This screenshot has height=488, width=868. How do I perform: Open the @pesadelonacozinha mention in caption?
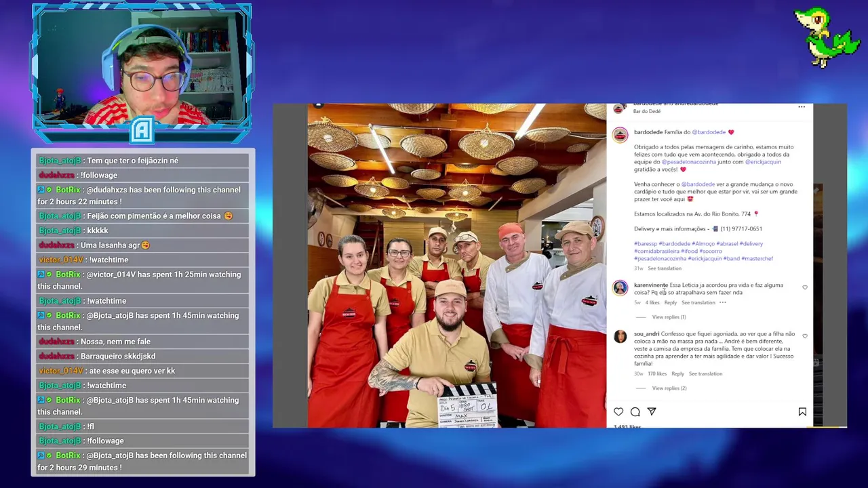[688, 162]
